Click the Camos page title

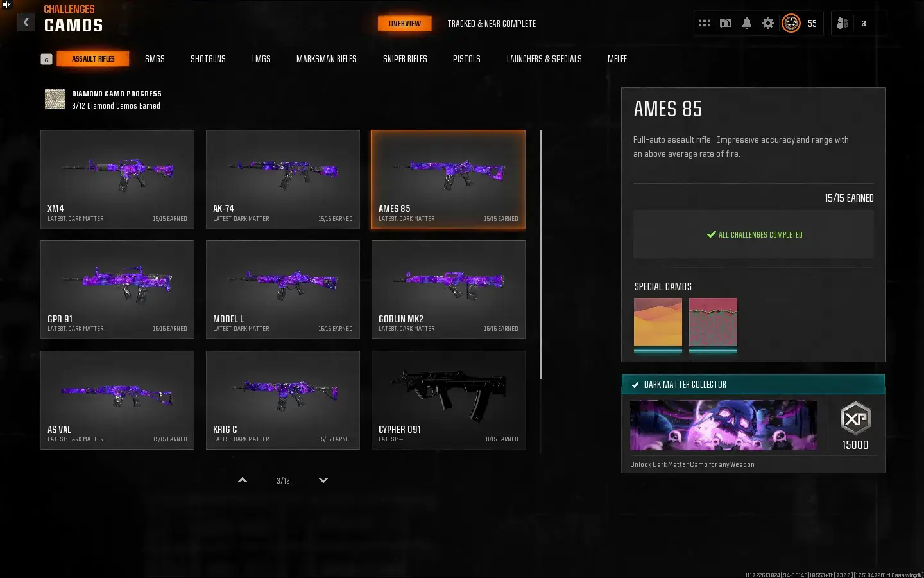tap(74, 26)
